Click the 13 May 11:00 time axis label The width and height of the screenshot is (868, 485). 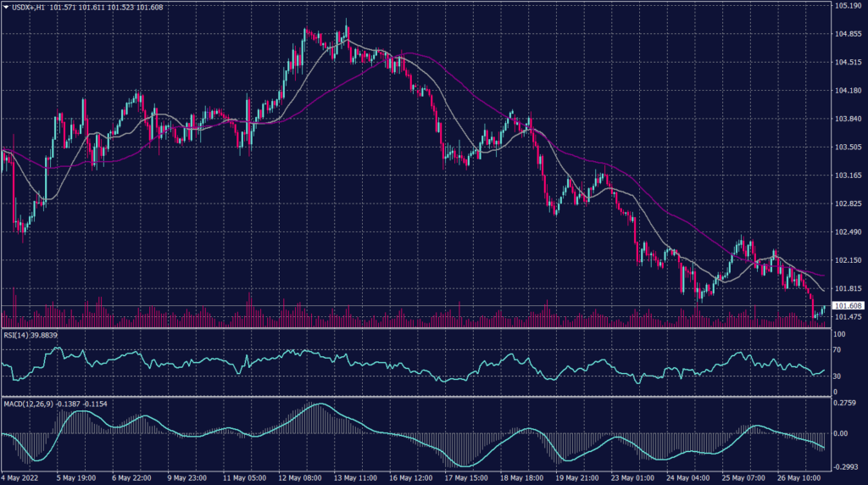tap(357, 478)
